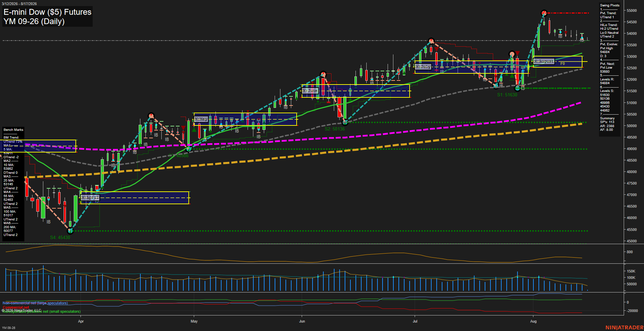Screen dimensions: 644x331
Task: Click the swing low pivot circle above S2: 50136
Action: click(x=345, y=122)
